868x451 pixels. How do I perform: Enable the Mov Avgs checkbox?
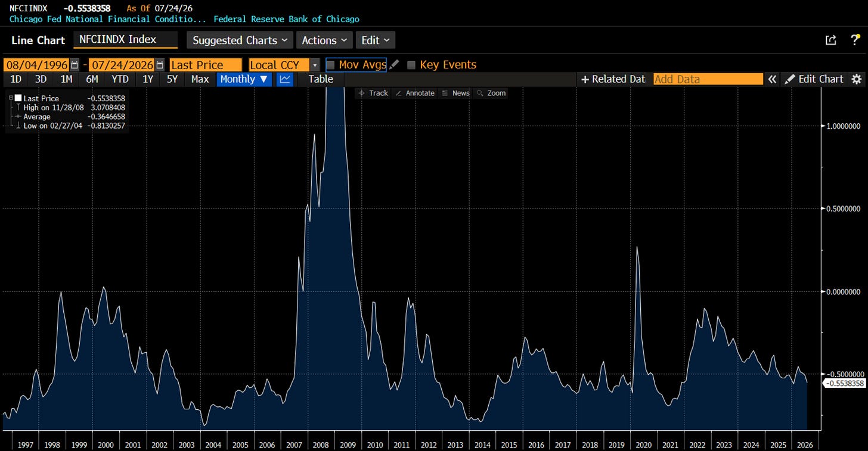point(330,65)
